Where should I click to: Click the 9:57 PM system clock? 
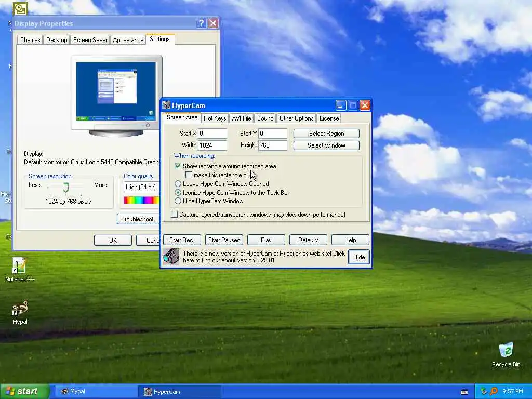513,391
